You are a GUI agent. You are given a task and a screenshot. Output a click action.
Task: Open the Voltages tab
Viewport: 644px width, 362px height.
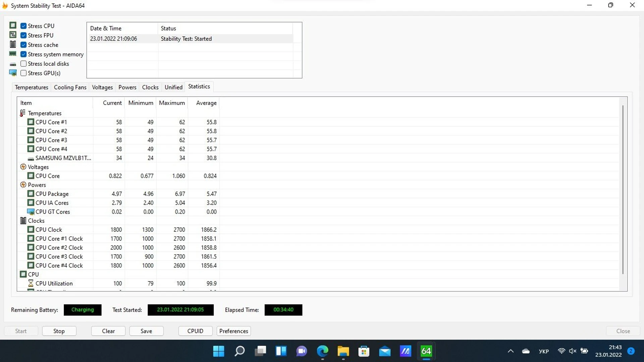[102, 87]
